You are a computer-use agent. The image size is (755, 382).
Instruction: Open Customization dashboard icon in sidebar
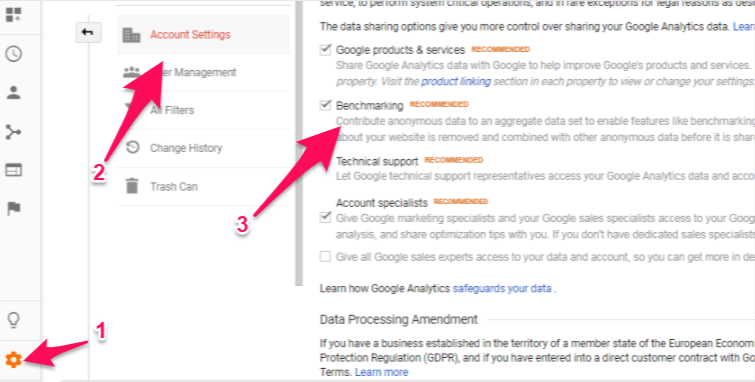tap(13, 14)
